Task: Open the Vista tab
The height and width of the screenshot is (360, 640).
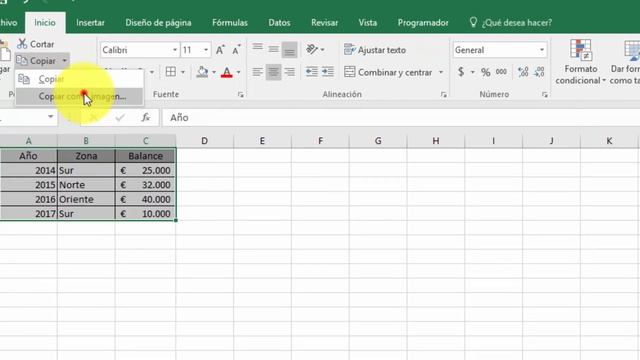Action: click(x=368, y=22)
